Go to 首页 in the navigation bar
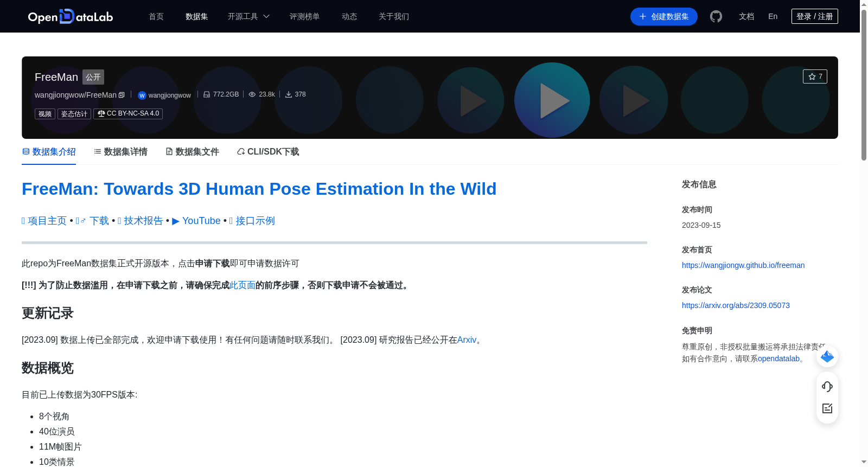The width and height of the screenshot is (868, 467). pyautogui.click(x=156, y=16)
